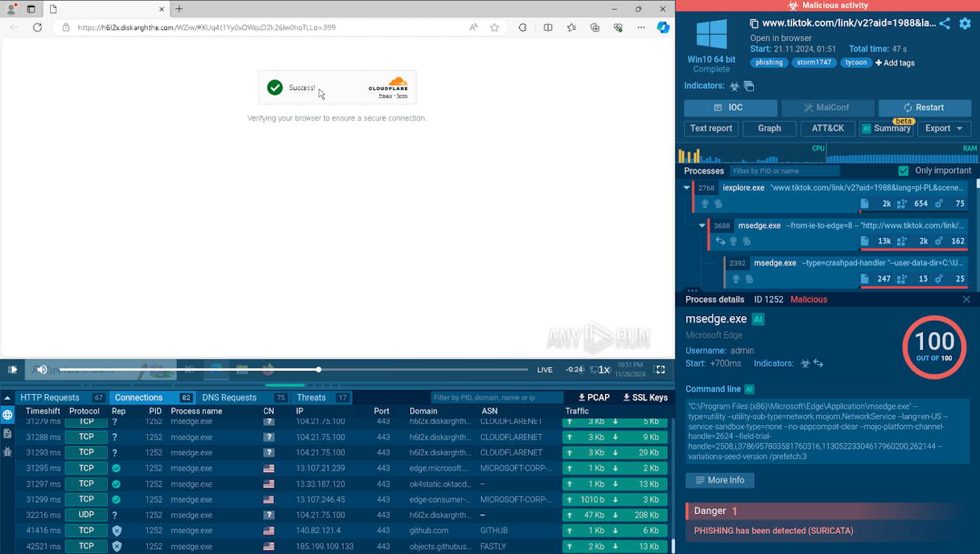Screen dimensions: 980x554
Task: Open the debug bug icon in left sidebar
Action: click(x=7, y=451)
